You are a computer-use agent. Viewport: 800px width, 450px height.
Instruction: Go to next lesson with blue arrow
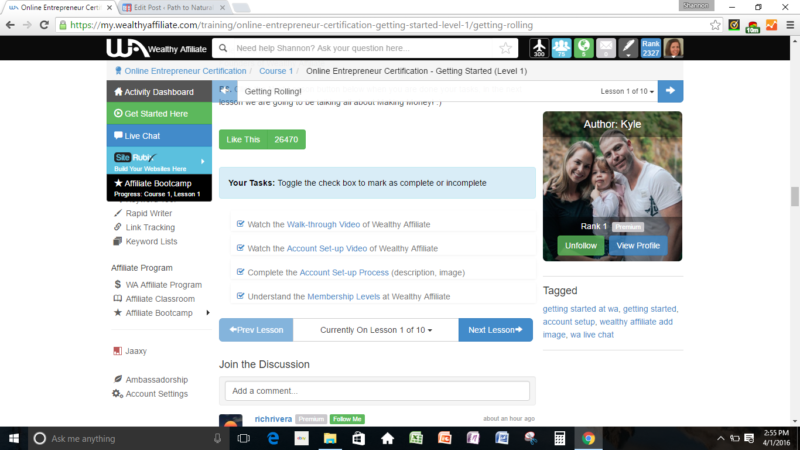point(670,91)
